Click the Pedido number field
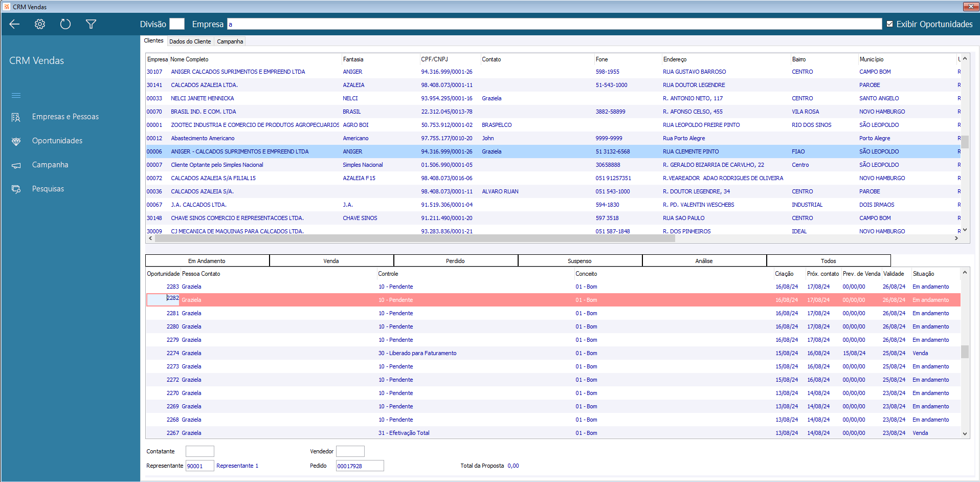 (x=360, y=466)
